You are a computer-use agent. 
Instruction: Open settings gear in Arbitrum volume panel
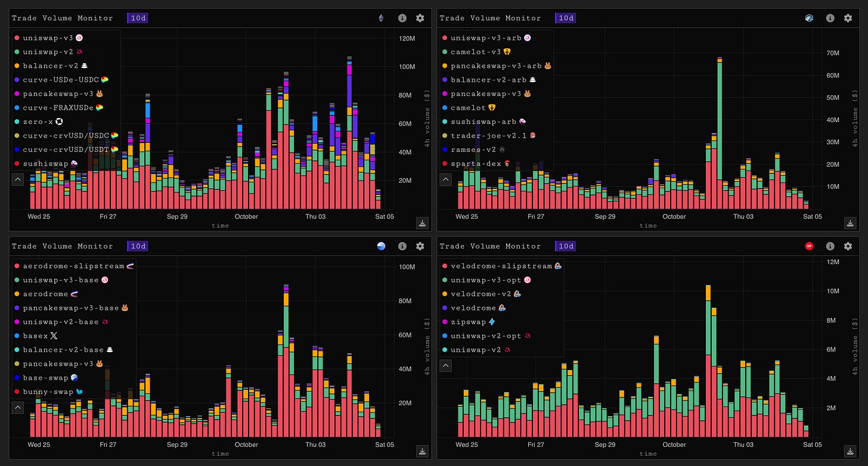click(848, 18)
